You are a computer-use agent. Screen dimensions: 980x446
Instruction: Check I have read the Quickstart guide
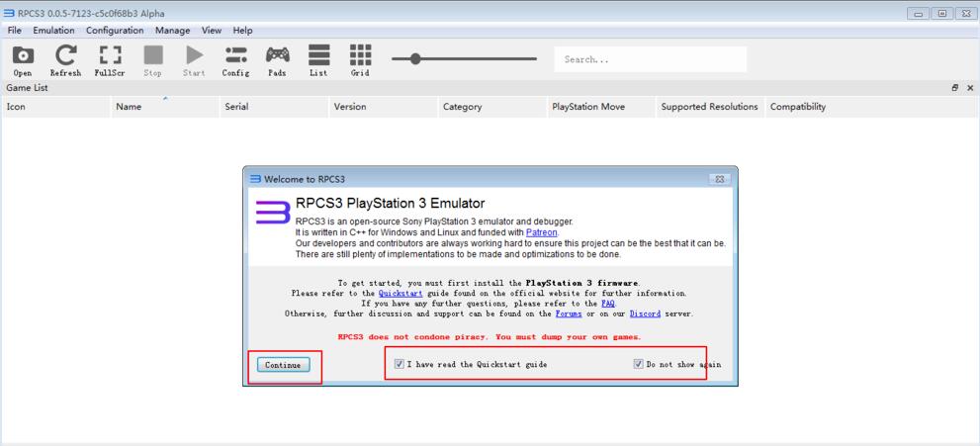pyautogui.click(x=400, y=364)
